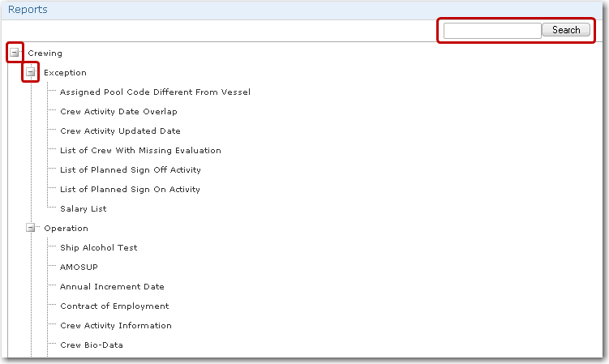Open Assigned Pool Code Different From Vessel report
This screenshot has height=364, width=609.
click(x=155, y=92)
